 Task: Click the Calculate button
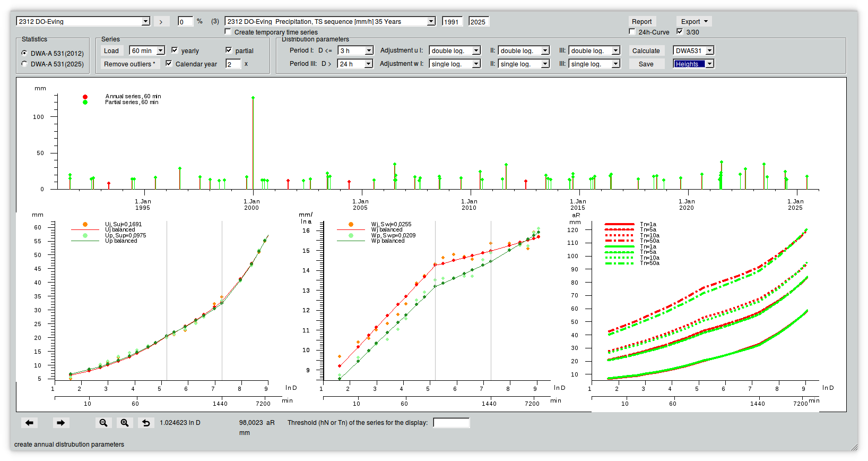(x=646, y=51)
